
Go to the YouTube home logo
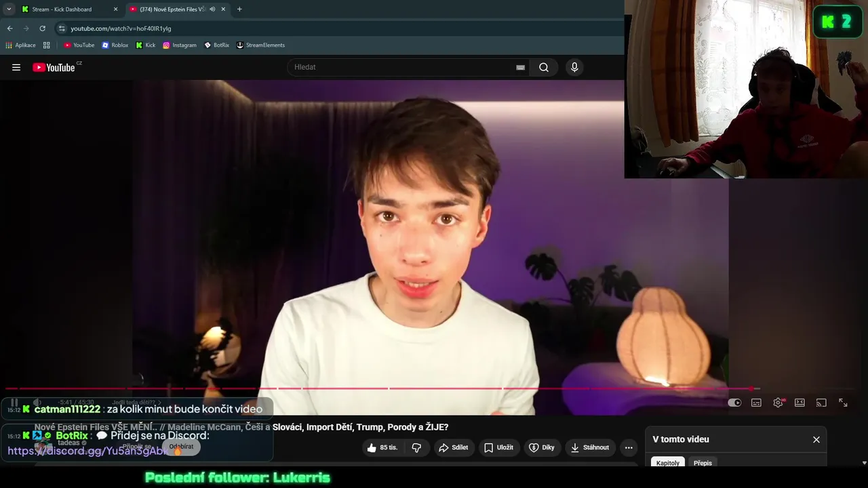[54, 67]
